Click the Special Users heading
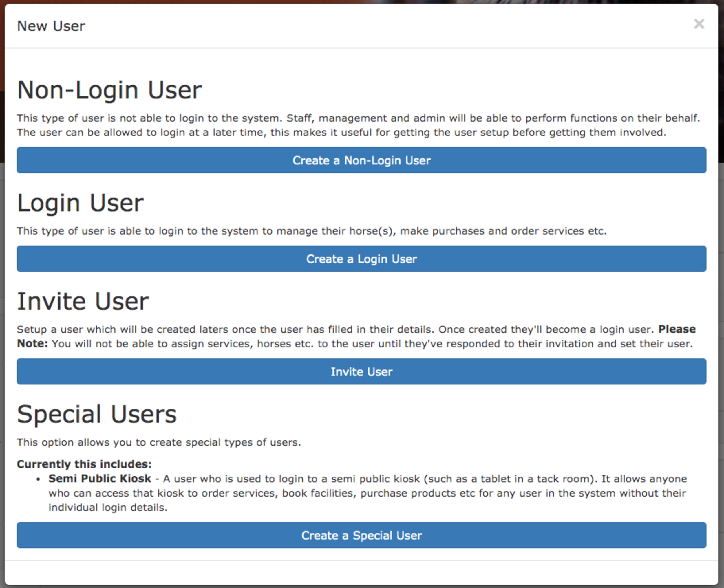The height and width of the screenshot is (588, 724). [x=97, y=415]
